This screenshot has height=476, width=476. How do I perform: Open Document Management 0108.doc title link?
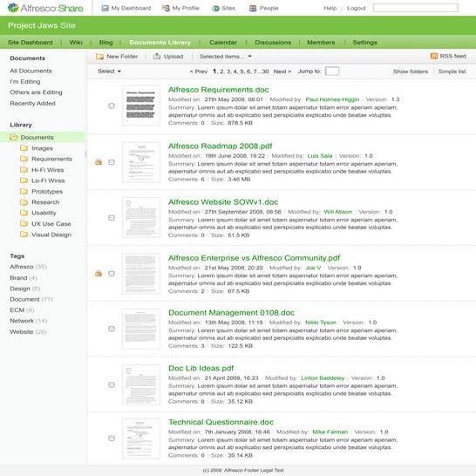[x=231, y=312]
